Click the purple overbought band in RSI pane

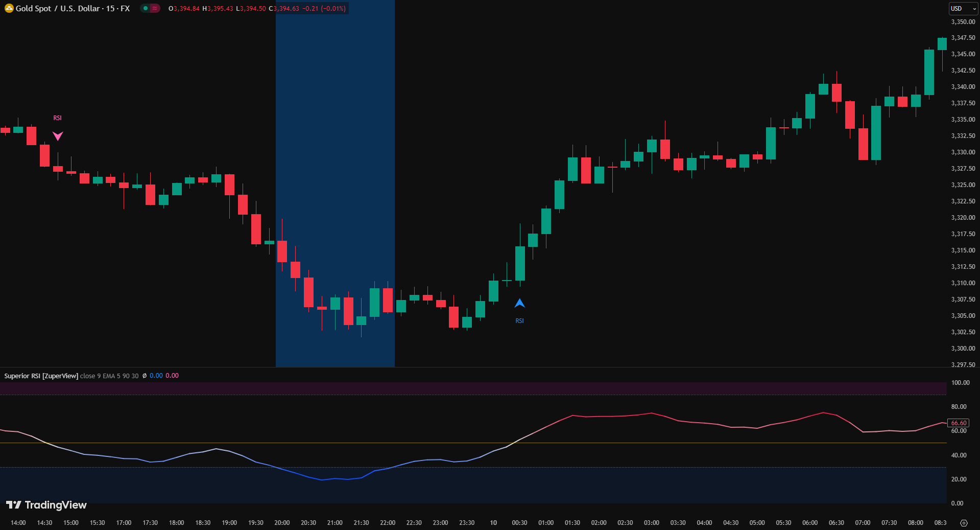click(x=460, y=388)
